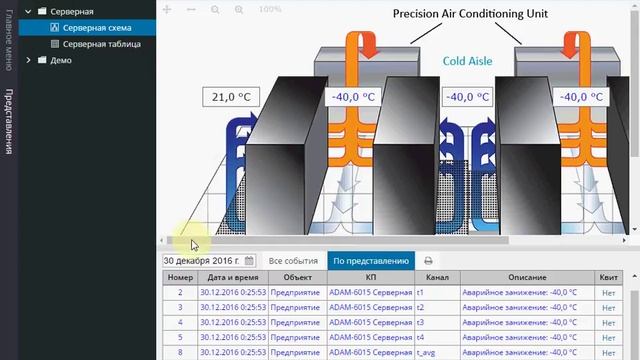Click channel t1 cell
The height and width of the screenshot is (360, 640).
(437, 293)
